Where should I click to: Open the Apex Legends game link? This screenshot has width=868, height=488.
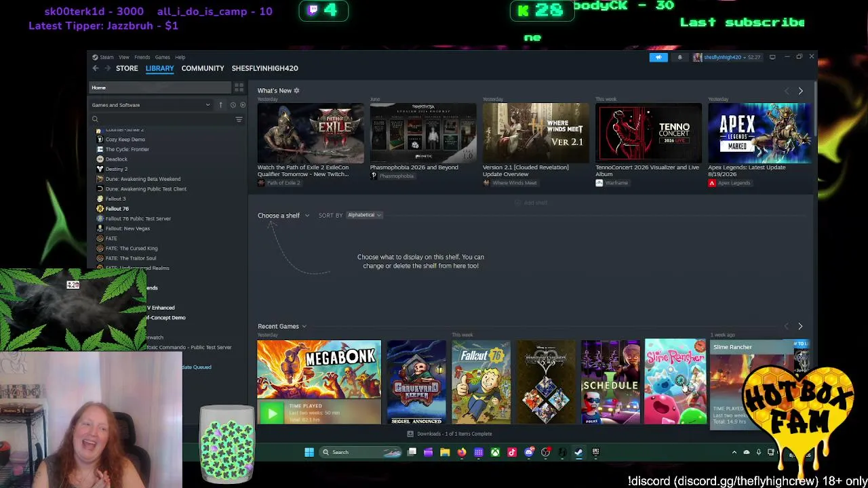click(x=729, y=183)
